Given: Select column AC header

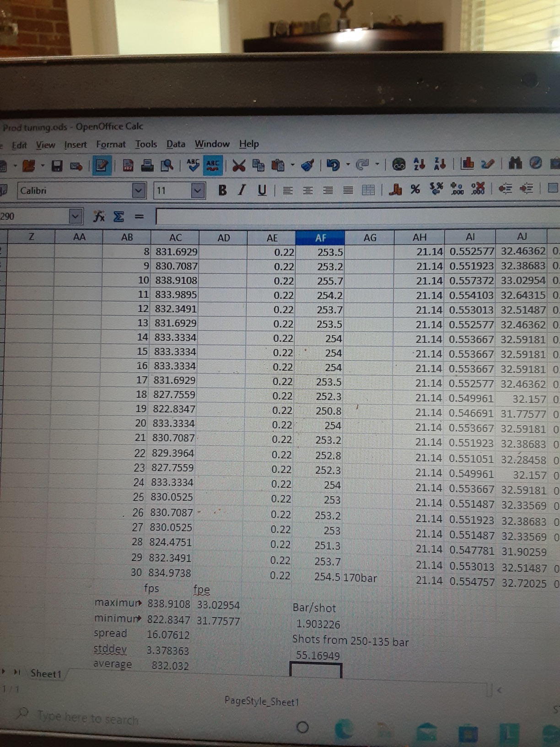Looking at the screenshot, I should tap(175, 238).
